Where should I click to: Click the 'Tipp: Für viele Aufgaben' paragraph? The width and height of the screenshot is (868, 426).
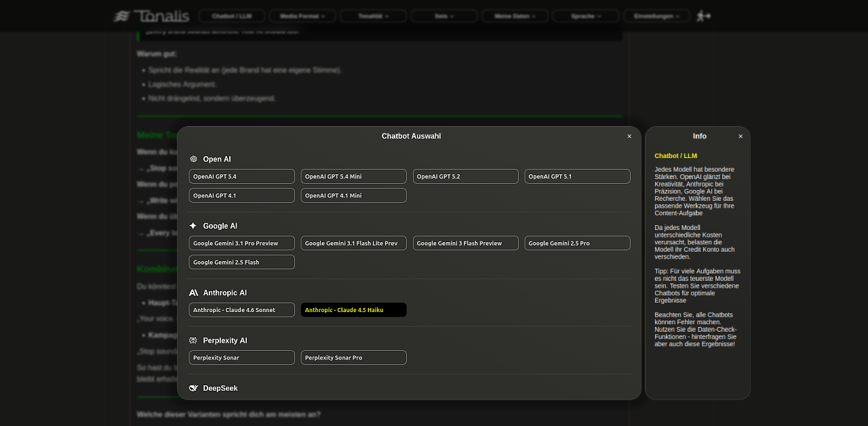(697, 286)
